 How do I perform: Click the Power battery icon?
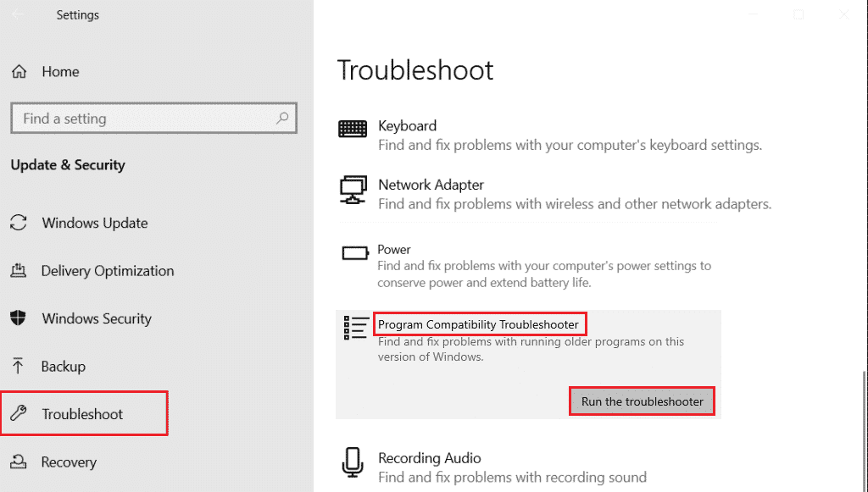(x=354, y=252)
